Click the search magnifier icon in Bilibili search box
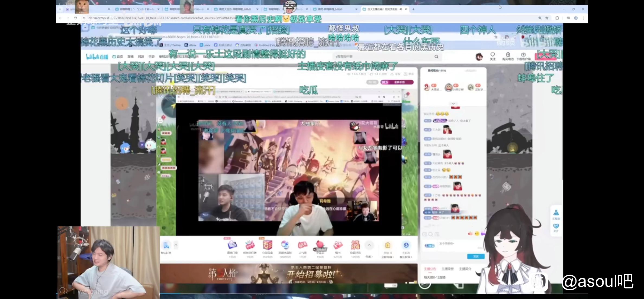The height and width of the screenshot is (299, 644). click(x=436, y=57)
